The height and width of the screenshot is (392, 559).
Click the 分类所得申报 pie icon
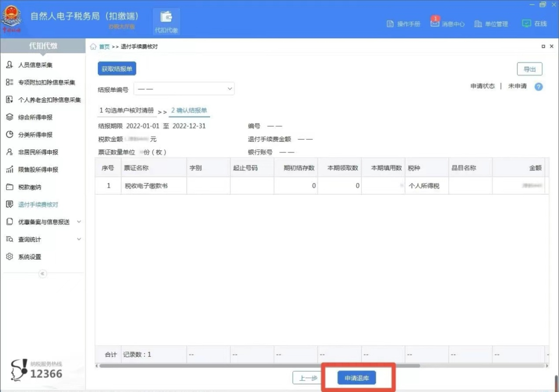point(10,134)
